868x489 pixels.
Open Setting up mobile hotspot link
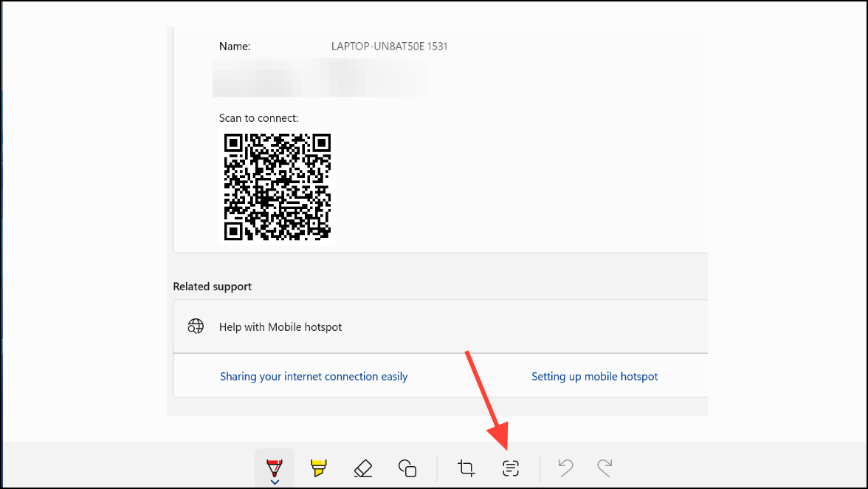595,377
